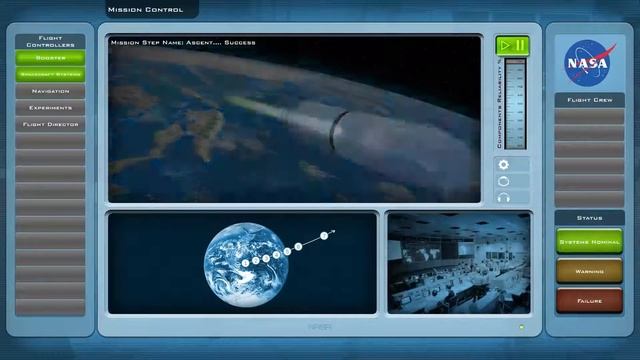The image size is (640, 360).
Task: Open the headphones audio icon
Action: (504, 198)
